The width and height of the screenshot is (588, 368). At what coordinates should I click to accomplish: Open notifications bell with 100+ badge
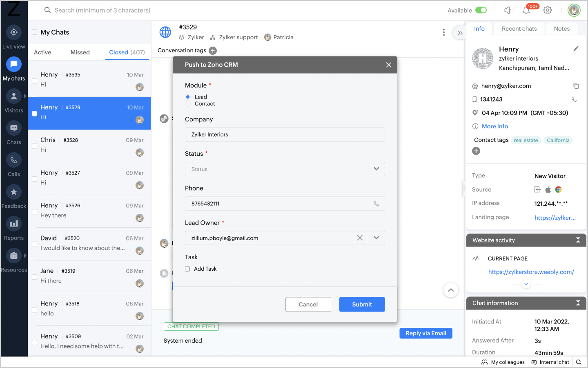(527, 10)
